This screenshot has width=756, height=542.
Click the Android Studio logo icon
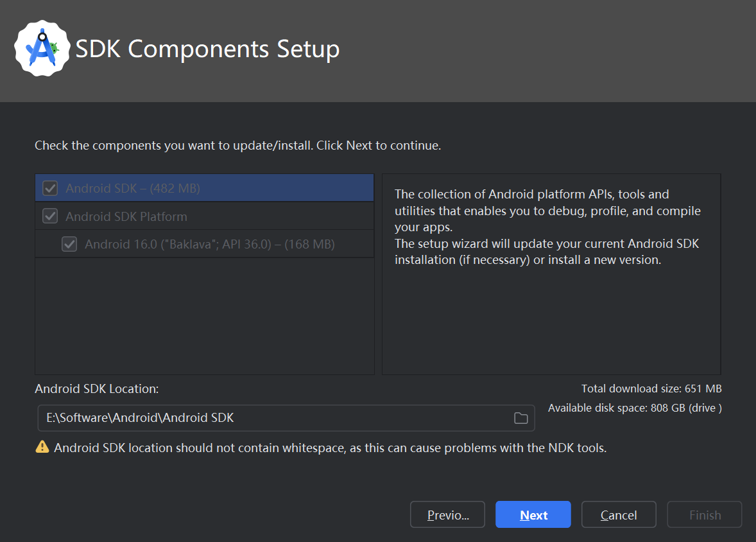42,48
